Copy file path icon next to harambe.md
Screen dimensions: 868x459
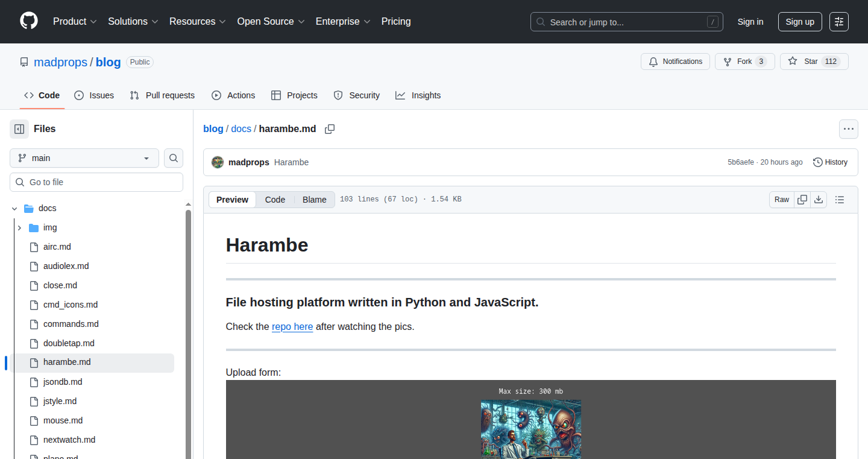tap(330, 129)
